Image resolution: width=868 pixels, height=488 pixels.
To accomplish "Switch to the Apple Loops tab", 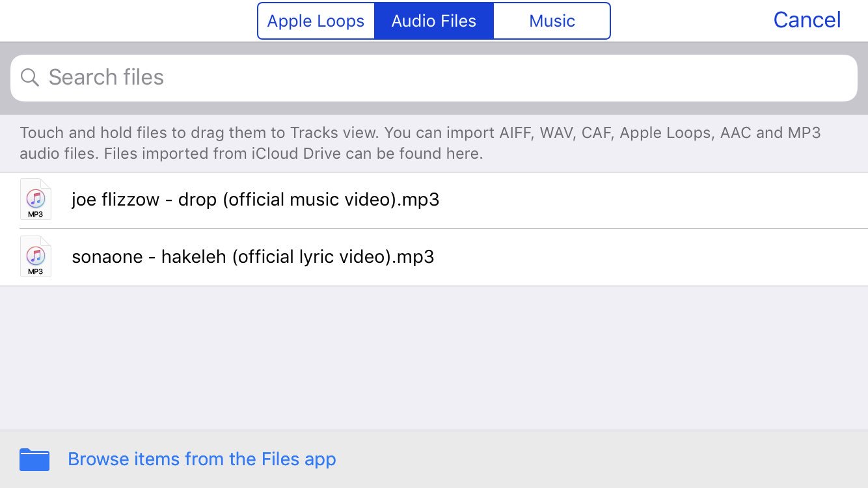I will [x=316, y=21].
